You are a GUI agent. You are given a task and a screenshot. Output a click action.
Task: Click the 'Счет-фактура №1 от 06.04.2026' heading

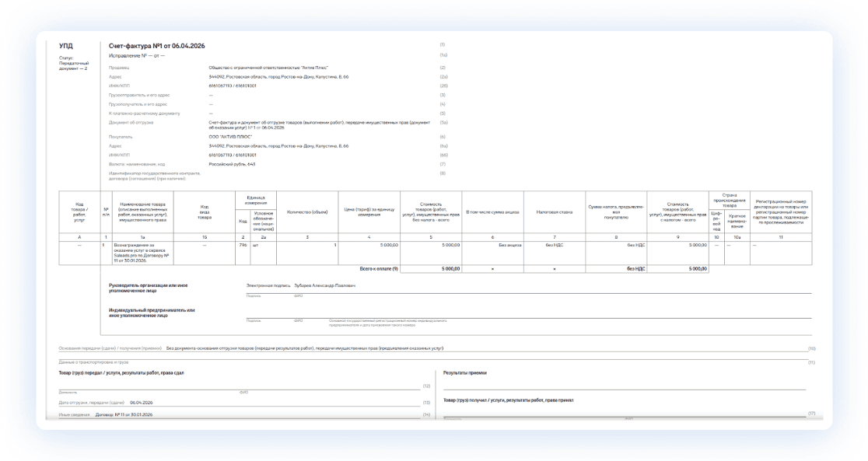click(157, 47)
